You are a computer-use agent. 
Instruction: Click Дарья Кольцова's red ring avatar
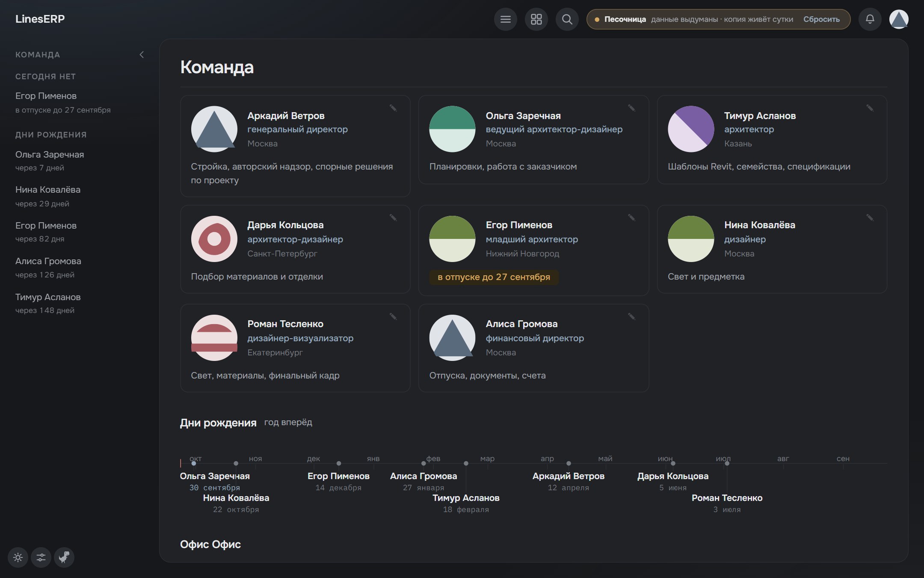[214, 239]
